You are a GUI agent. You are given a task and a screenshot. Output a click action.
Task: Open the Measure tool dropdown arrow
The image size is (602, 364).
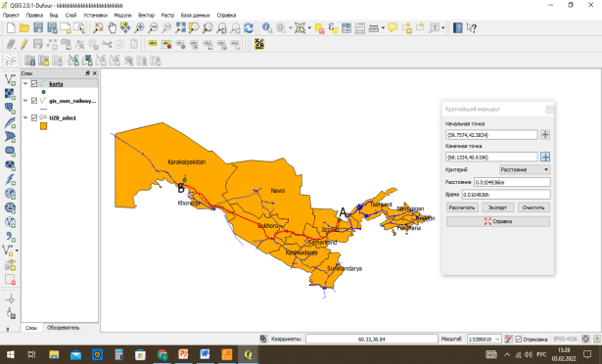pyautogui.click(x=383, y=28)
